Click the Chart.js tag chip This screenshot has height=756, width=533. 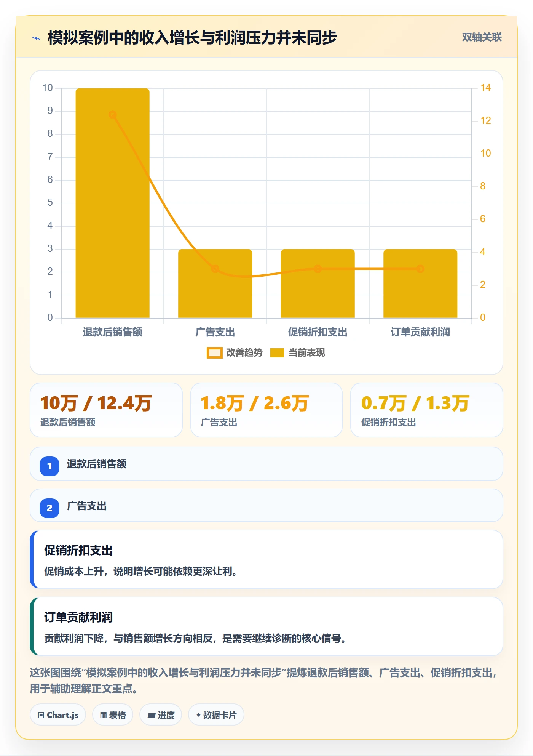point(58,715)
